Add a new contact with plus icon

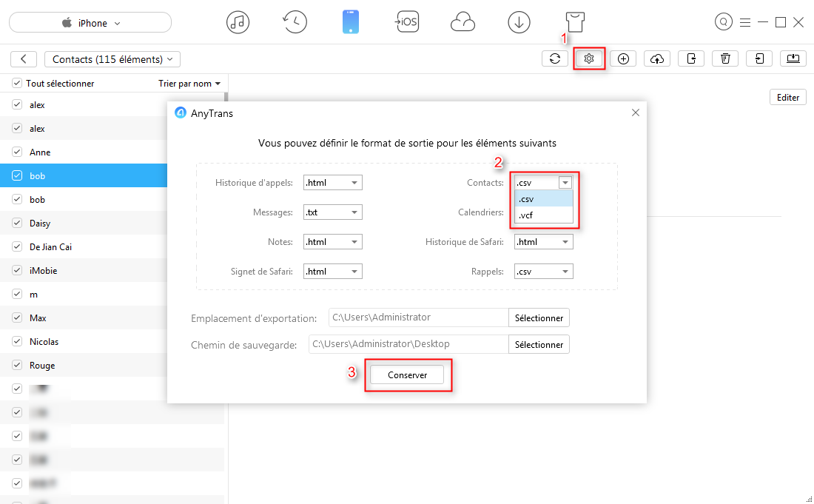[623, 58]
